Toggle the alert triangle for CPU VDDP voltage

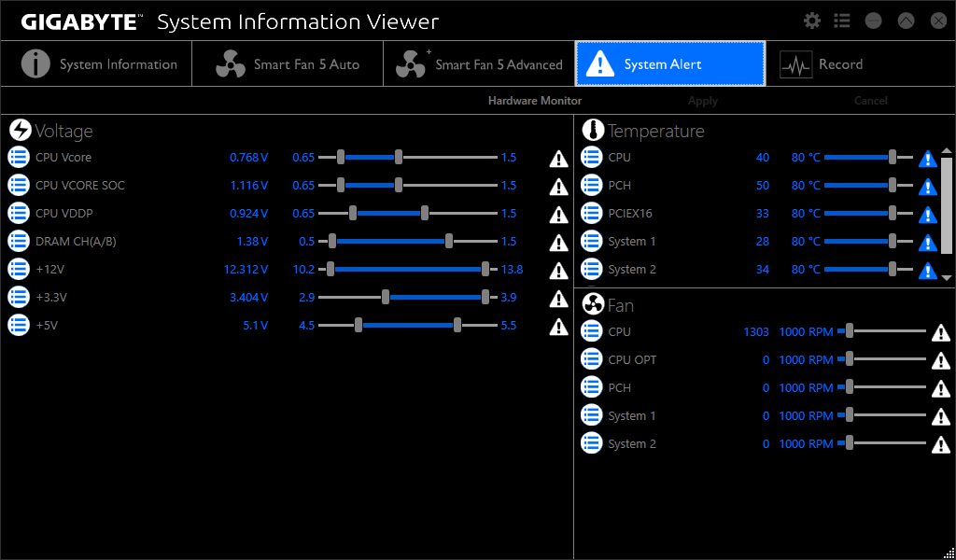[558, 215]
